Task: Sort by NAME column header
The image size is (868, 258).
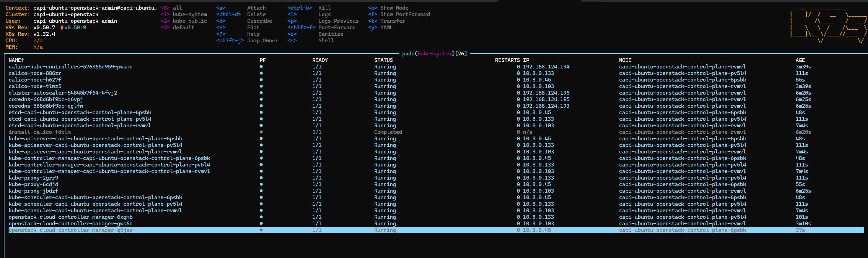Action: pyautogui.click(x=16, y=60)
